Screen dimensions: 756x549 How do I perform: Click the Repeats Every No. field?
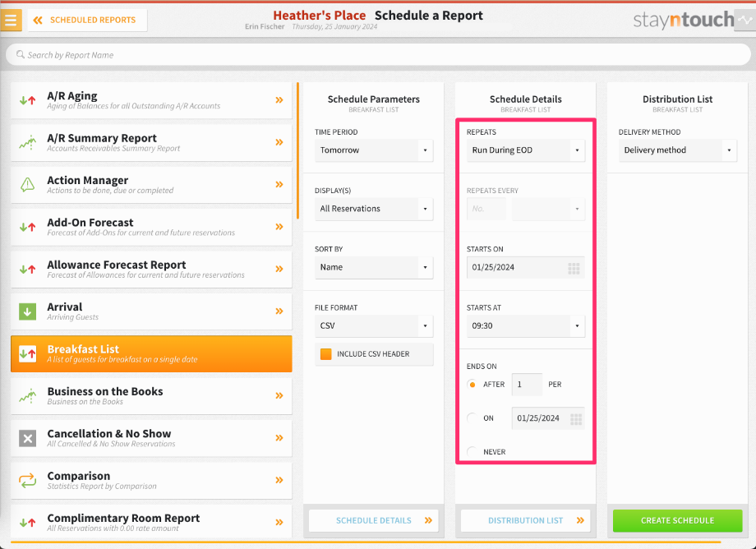(x=486, y=210)
